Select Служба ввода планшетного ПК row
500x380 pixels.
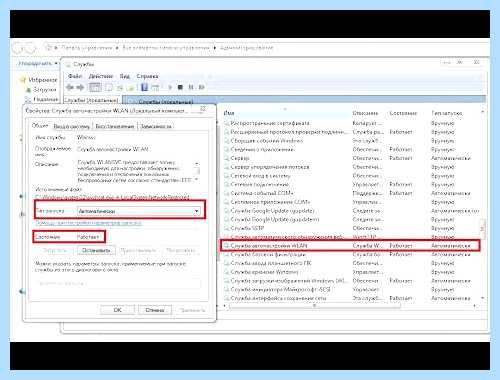(x=351, y=263)
